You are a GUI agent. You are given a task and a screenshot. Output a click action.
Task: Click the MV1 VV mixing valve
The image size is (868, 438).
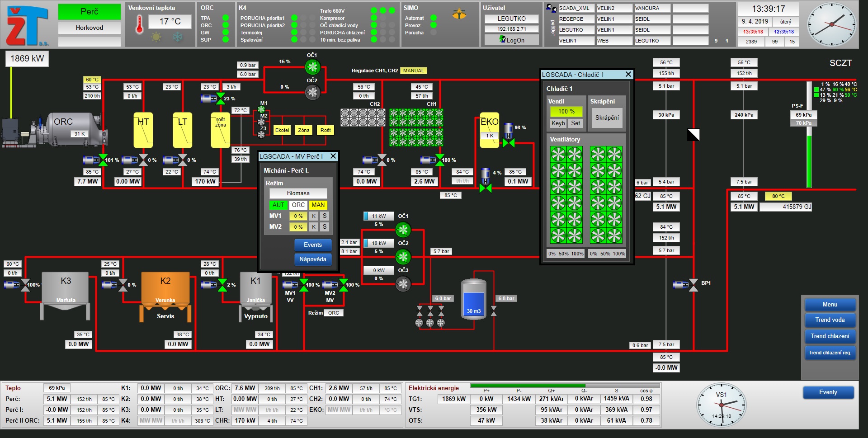pos(304,285)
